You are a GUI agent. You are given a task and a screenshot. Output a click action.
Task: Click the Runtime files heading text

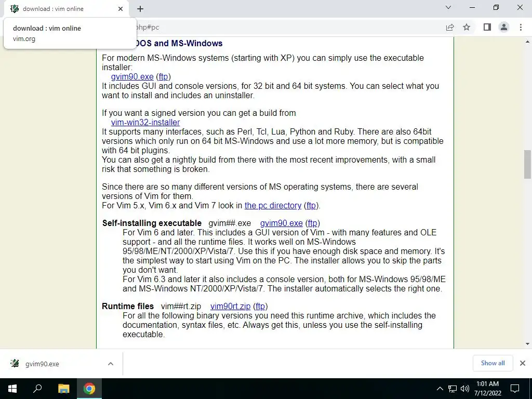click(x=128, y=307)
